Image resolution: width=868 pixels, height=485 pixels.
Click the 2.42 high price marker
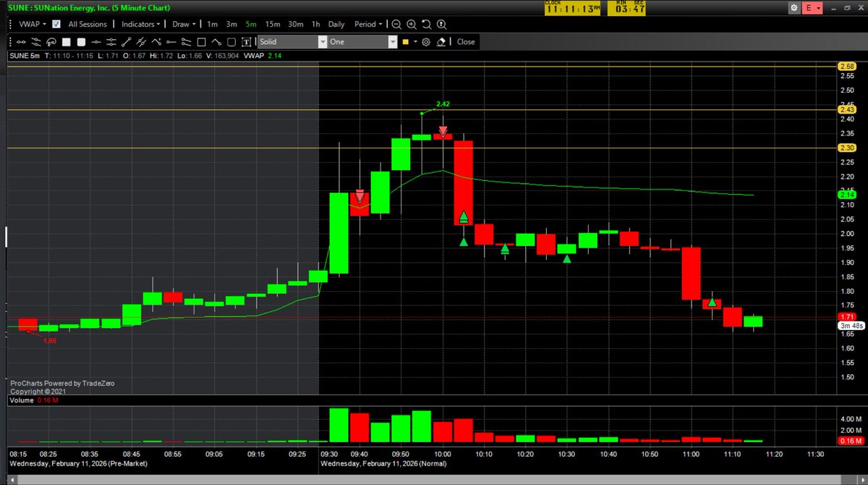tap(443, 104)
